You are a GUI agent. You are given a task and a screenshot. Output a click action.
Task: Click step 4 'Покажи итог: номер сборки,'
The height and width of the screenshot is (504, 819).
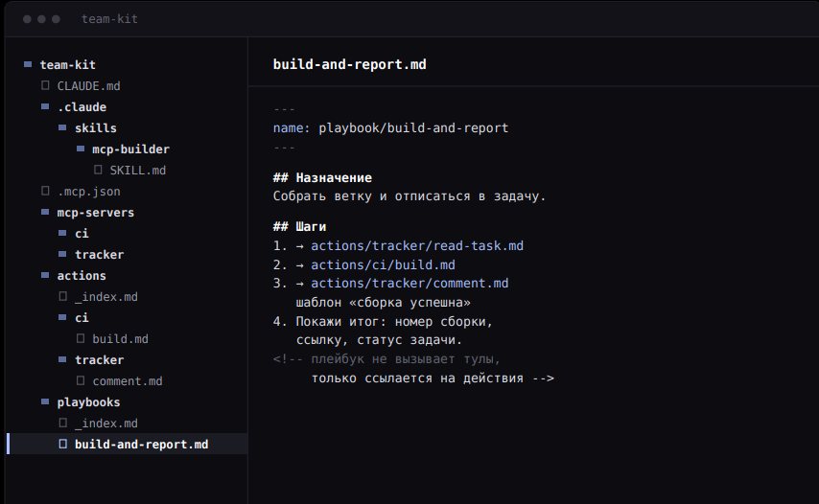pos(383,321)
